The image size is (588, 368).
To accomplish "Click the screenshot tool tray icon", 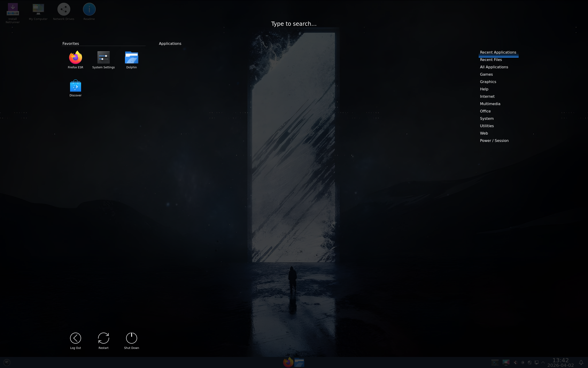I will point(506,362).
